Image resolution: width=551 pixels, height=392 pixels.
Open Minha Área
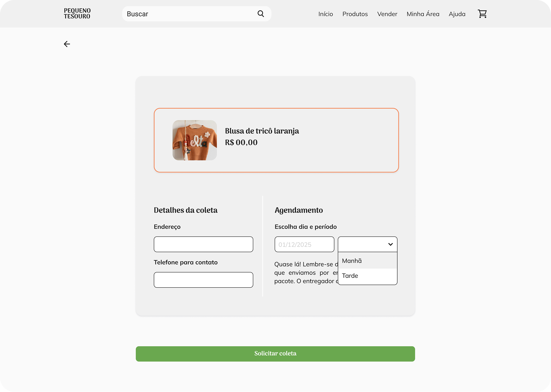[423, 14]
